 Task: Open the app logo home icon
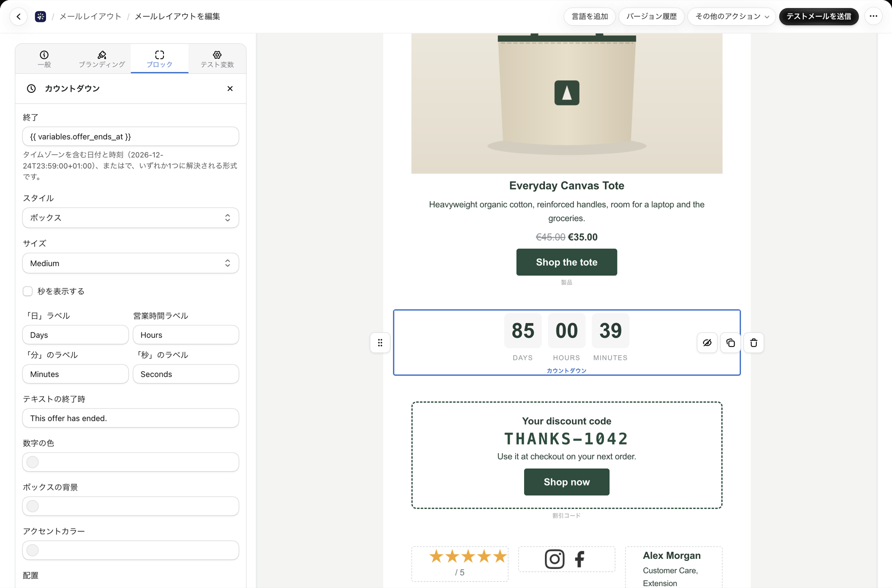point(40,16)
